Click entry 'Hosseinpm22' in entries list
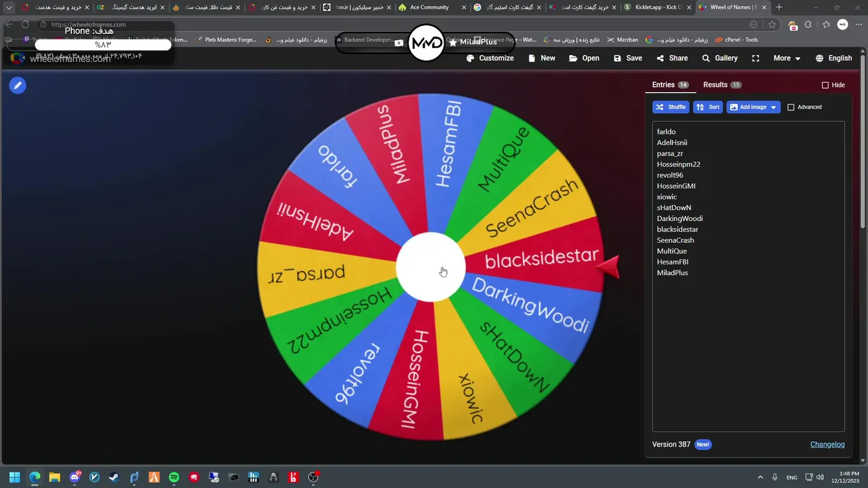868x488 pixels. tap(678, 164)
